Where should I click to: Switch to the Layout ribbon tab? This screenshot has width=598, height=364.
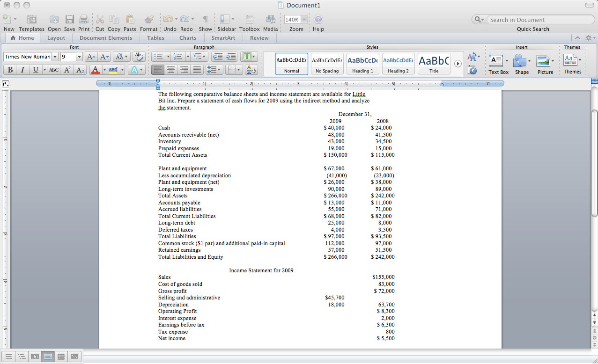pos(56,38)
